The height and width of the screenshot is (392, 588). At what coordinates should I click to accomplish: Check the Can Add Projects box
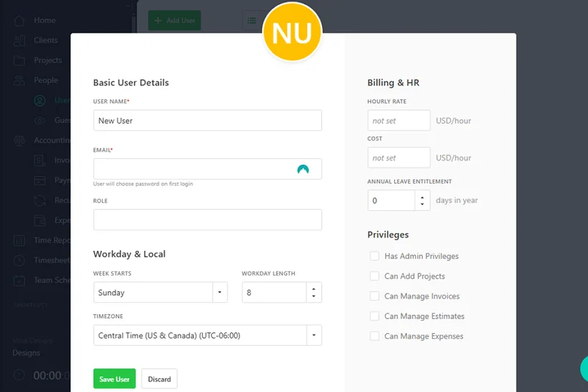pyautogui.click(x=374, y=276)
